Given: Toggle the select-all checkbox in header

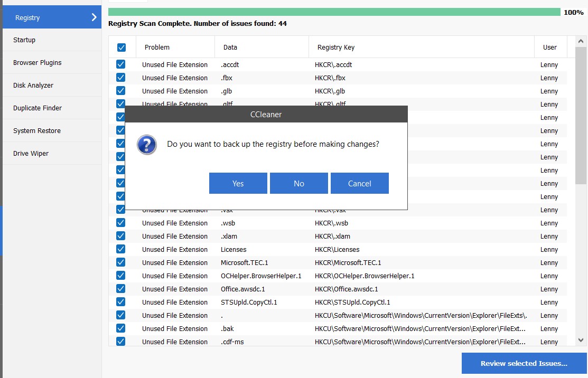Looking at the screenshot, I should tap(122, 48).
